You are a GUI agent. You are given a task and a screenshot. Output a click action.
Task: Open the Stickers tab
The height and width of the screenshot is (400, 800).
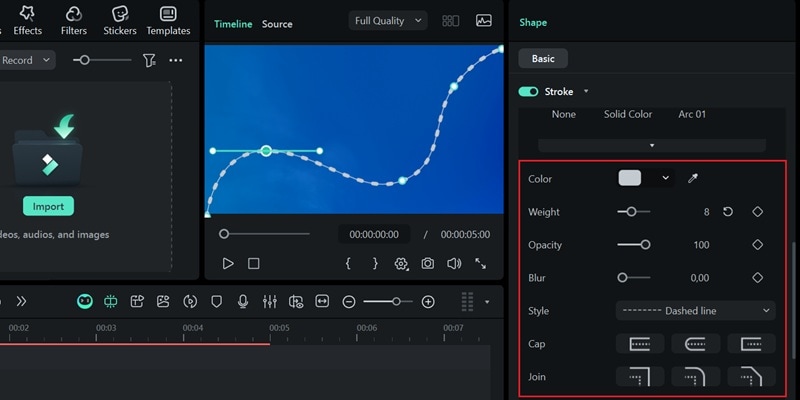(x=120, y=21)
